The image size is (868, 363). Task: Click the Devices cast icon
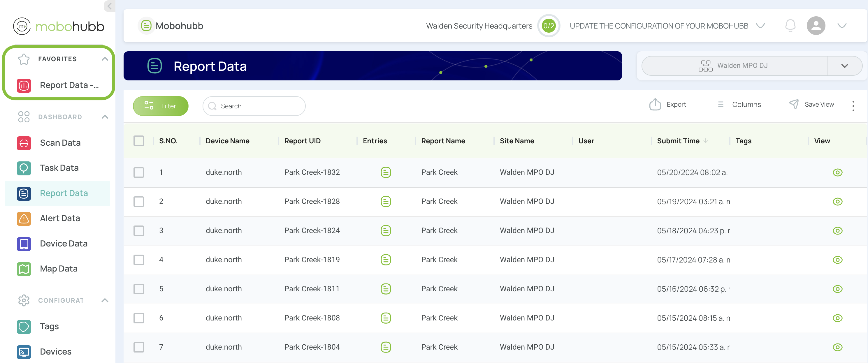pyautogui.click(x=24, y=352)
